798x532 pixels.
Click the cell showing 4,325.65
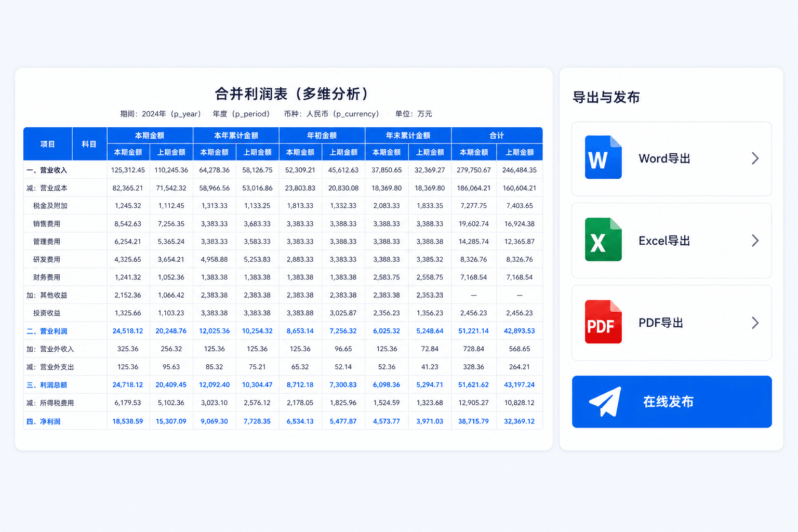[128, 259]
